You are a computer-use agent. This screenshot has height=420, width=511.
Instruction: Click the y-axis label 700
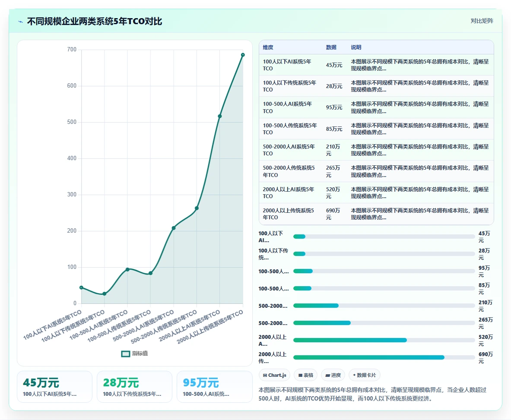click(72, 50)
